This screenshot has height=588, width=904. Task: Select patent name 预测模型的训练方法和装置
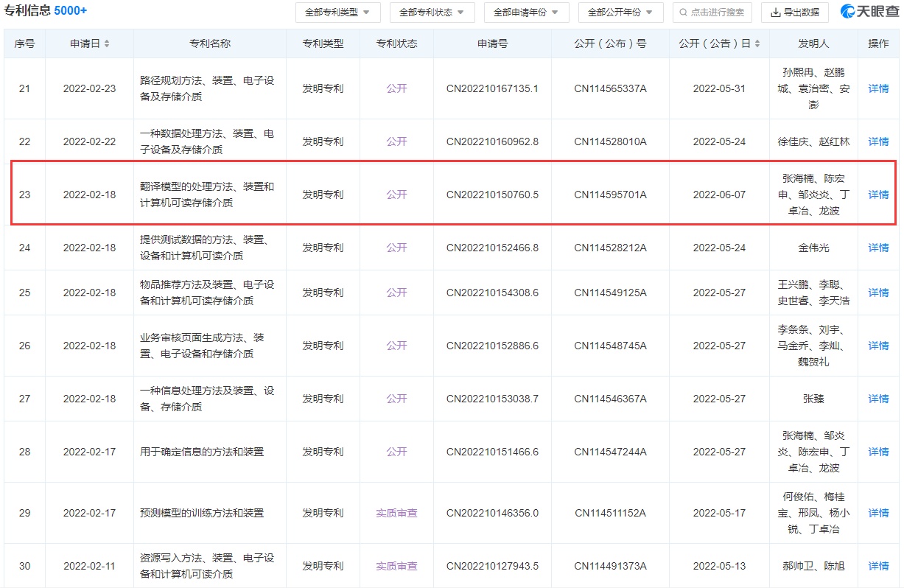(202, 513)
